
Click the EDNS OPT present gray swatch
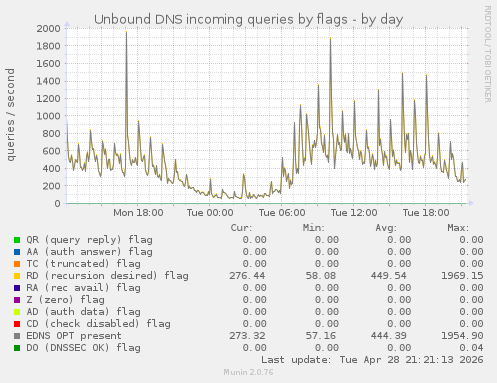pyautogui.click(x=17, y=336)
